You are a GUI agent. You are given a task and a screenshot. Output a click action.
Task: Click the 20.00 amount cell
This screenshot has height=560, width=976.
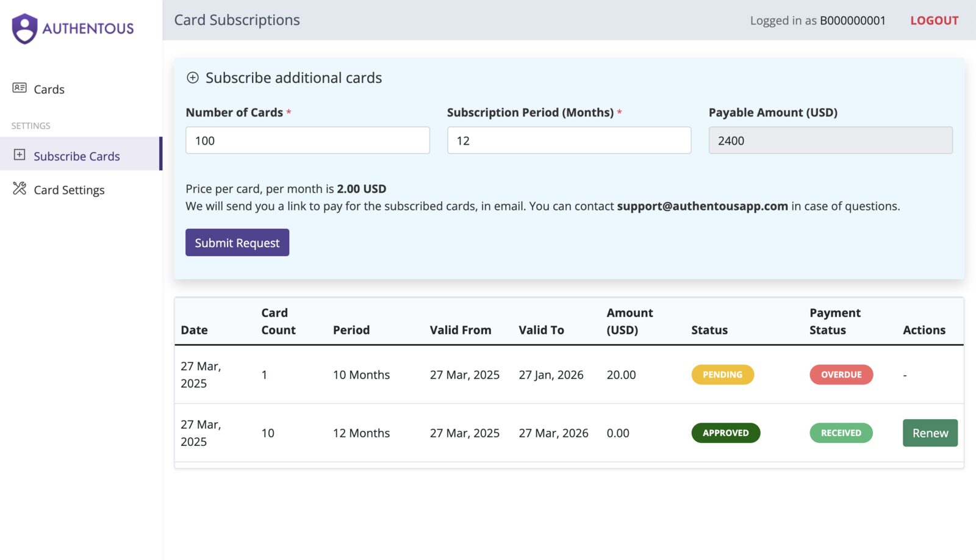click(621, 375)
